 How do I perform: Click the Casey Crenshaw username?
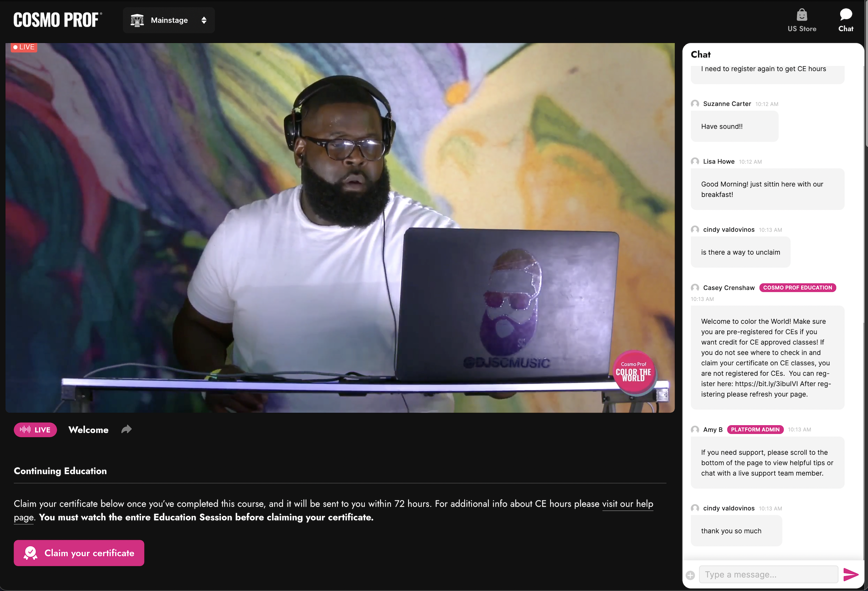pos(729,288)
